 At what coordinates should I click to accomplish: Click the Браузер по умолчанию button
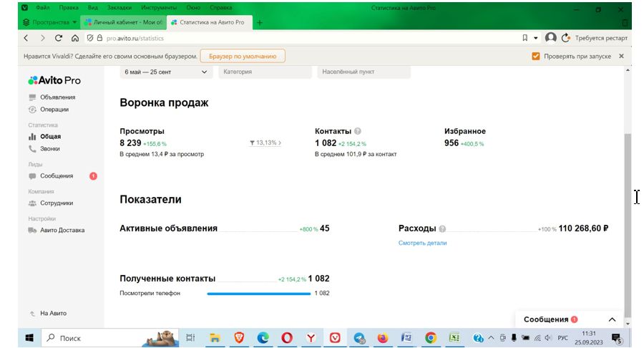pyautogui.click(x=243, y=56)
